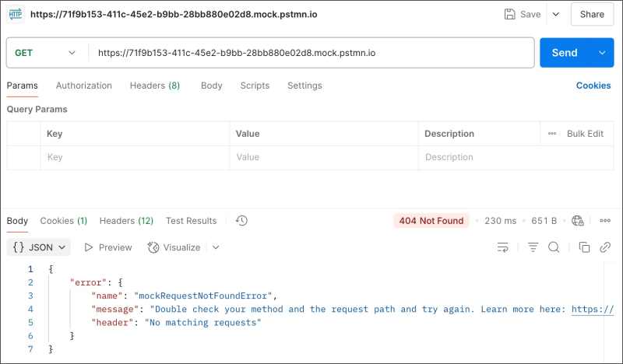This screenshot has width=623, height=364.
Task: Expand the Save options arrow
Action: (555, 14)
